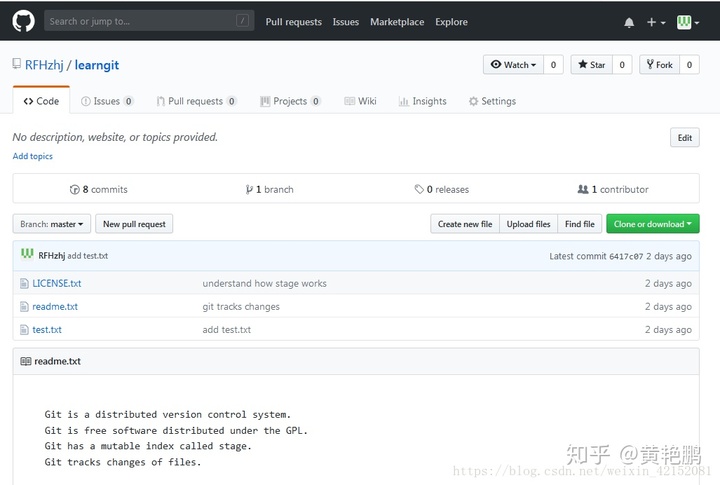
Task: Switch to the Code tab
Action: coord(41,101)
